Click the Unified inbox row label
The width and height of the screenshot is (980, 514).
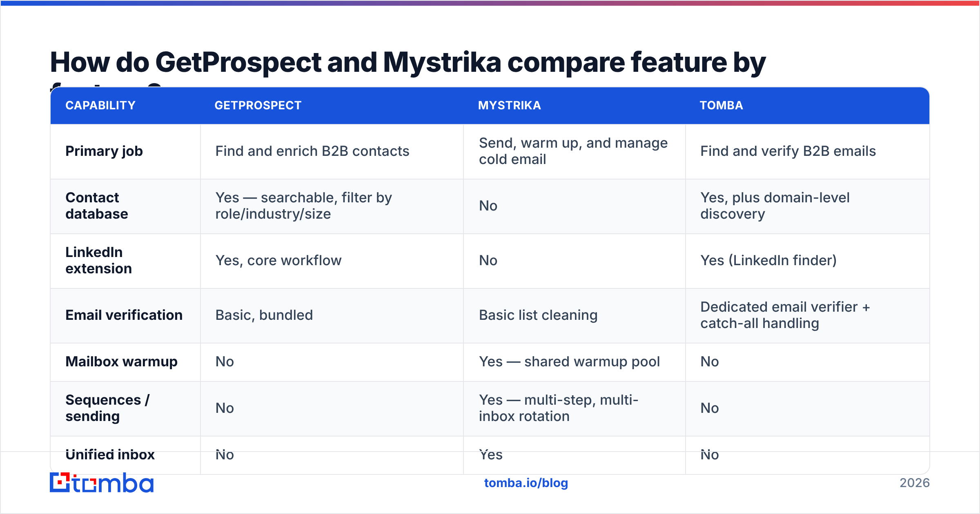110,454
